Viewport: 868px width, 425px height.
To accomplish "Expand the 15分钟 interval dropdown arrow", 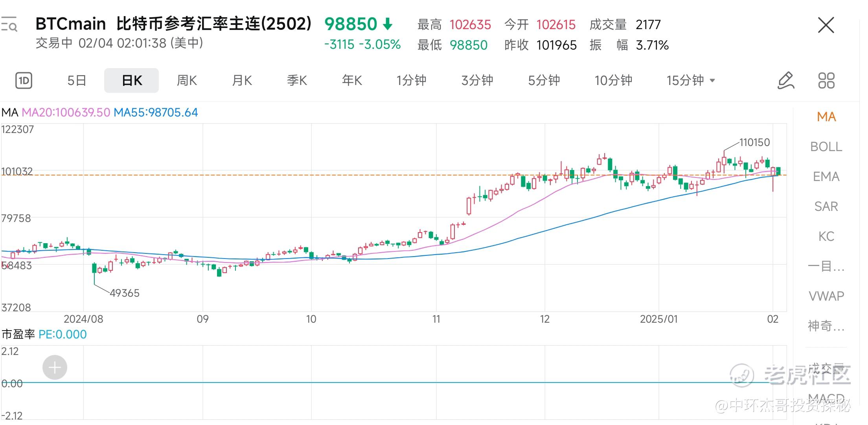I will click(712, 81).
